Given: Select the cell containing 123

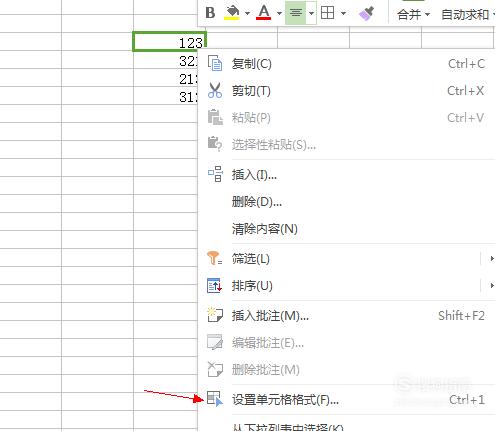Looking at the screenshot, I should click(169, 42).
